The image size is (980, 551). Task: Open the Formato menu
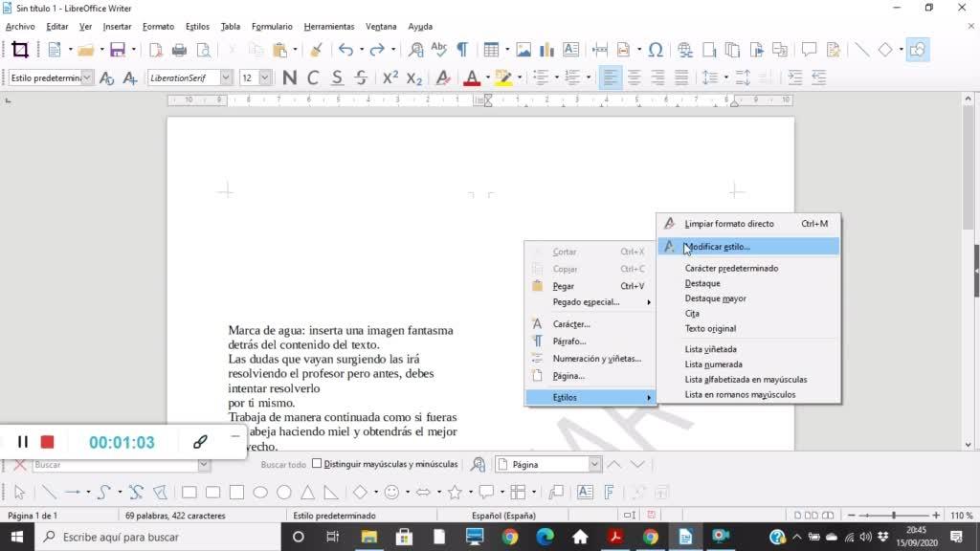click(x=158, y=26)
